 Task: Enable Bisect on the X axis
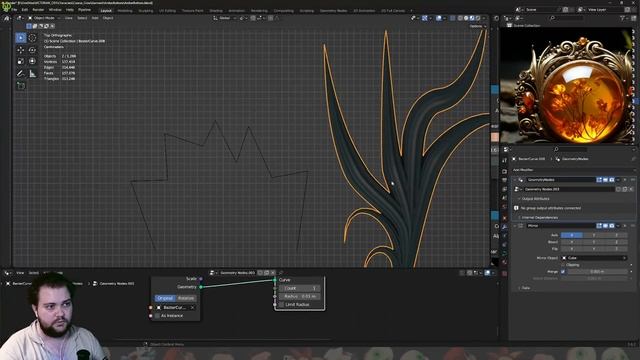(571, 242)
